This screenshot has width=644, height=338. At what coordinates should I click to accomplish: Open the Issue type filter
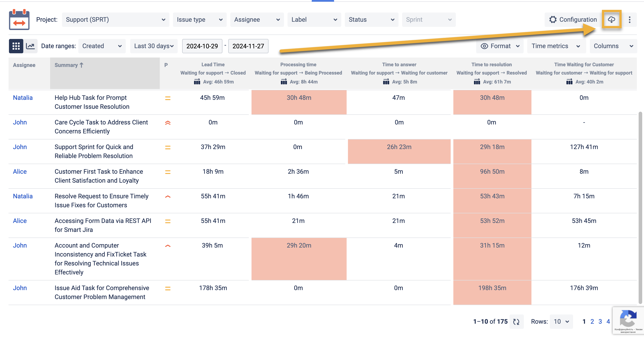[x=200, y=19]
